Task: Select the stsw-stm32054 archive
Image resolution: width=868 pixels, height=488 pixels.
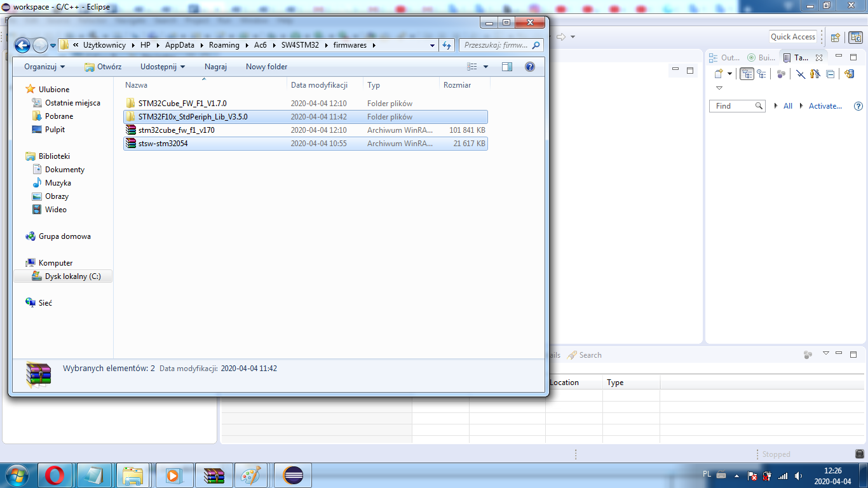Action: (x=305, y=144)
